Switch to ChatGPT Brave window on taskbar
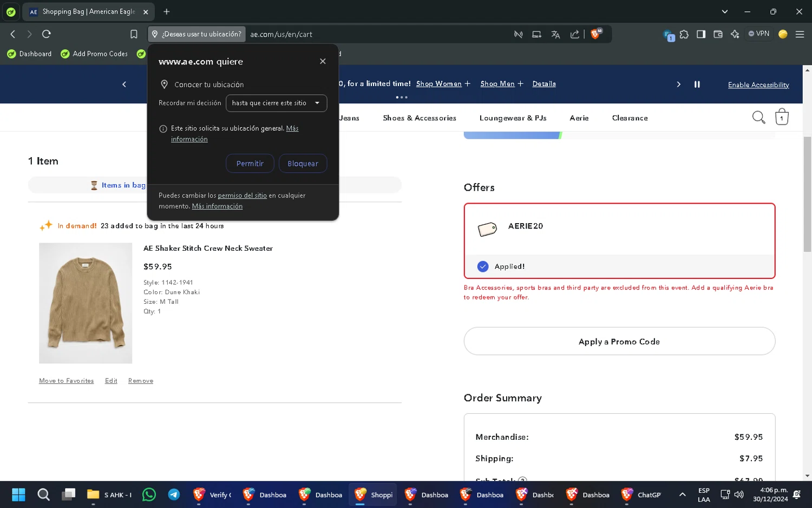 pos(642,494)
